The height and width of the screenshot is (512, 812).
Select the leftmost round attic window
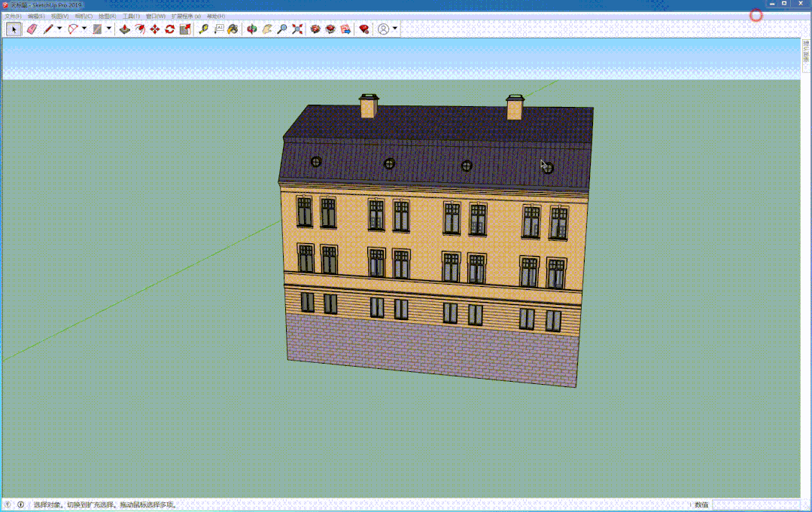pyautogui.click(x=316, y=162)
